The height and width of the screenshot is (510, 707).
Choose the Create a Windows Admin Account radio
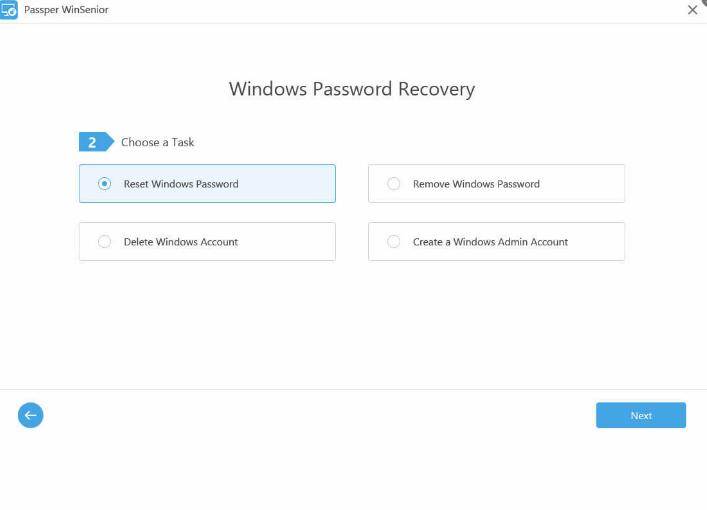click(x=394, y=242)
